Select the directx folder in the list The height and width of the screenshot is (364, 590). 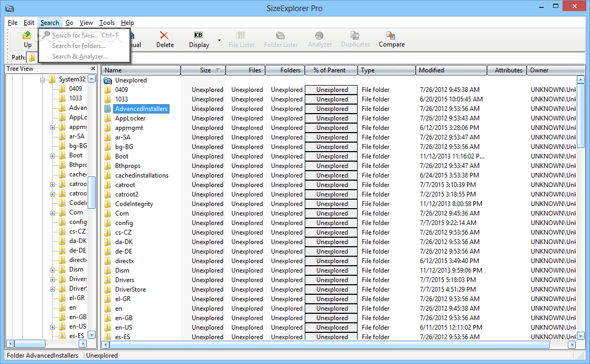click(125, 261)
